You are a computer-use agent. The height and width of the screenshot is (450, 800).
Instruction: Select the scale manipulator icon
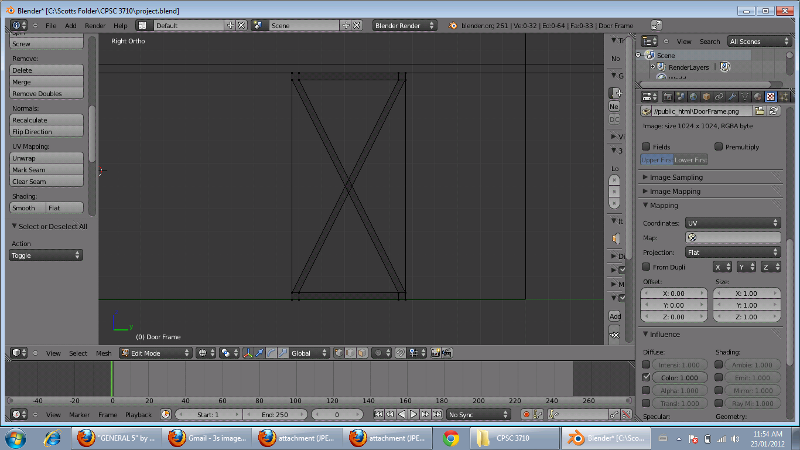point(283,353)
